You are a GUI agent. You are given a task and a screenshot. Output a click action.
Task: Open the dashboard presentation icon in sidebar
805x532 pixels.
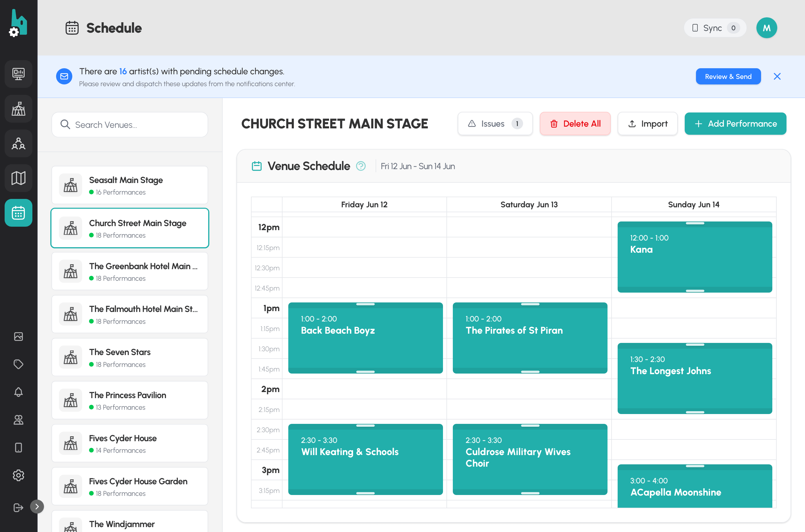[x=18, y=74]
